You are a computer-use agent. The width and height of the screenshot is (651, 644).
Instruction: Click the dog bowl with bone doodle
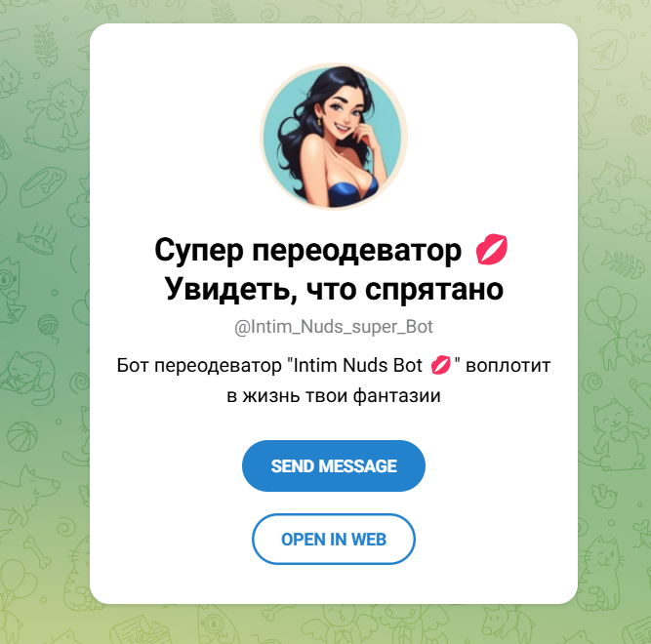(44, 185)
